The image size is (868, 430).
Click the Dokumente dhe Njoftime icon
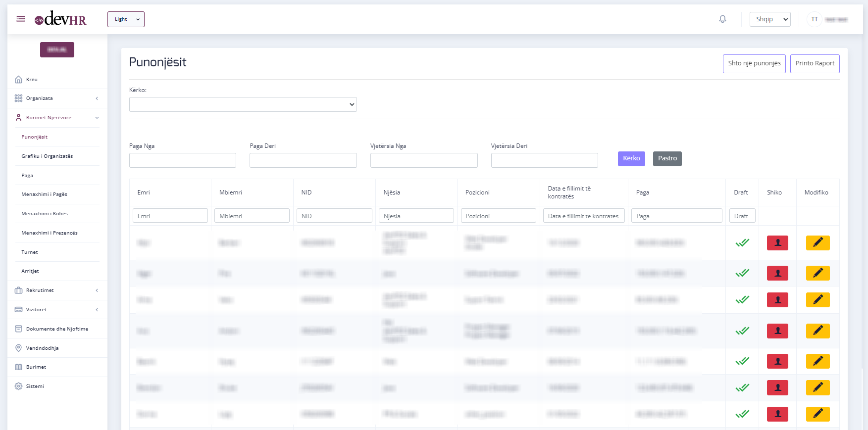click(18, 329)
